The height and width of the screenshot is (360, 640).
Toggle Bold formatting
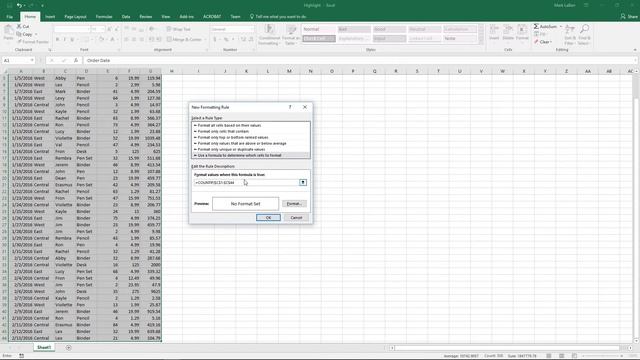(58, 40)
